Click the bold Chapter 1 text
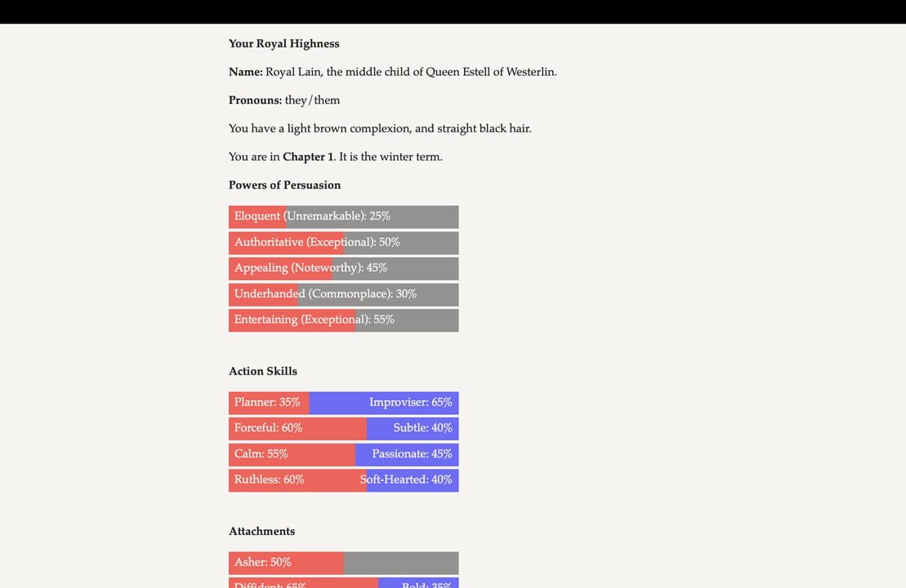The width and height of the screenshot is (906, 588). [x=308, y=157]
